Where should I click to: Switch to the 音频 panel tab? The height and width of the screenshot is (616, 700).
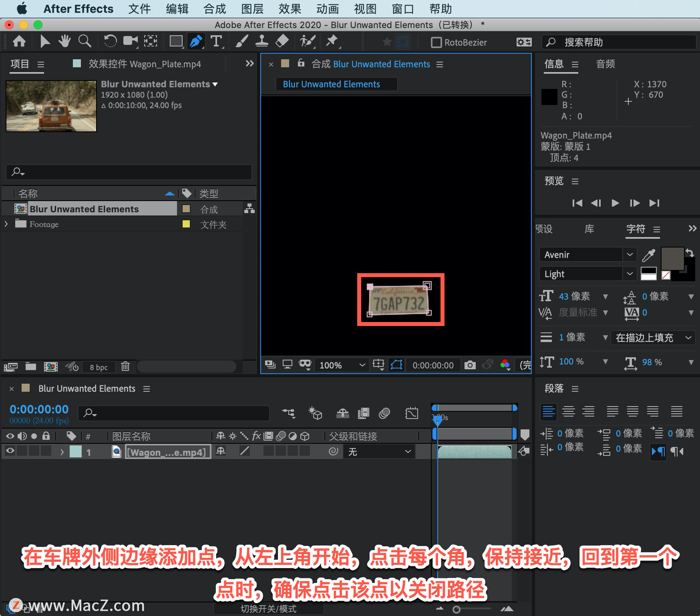click(605, 64)
